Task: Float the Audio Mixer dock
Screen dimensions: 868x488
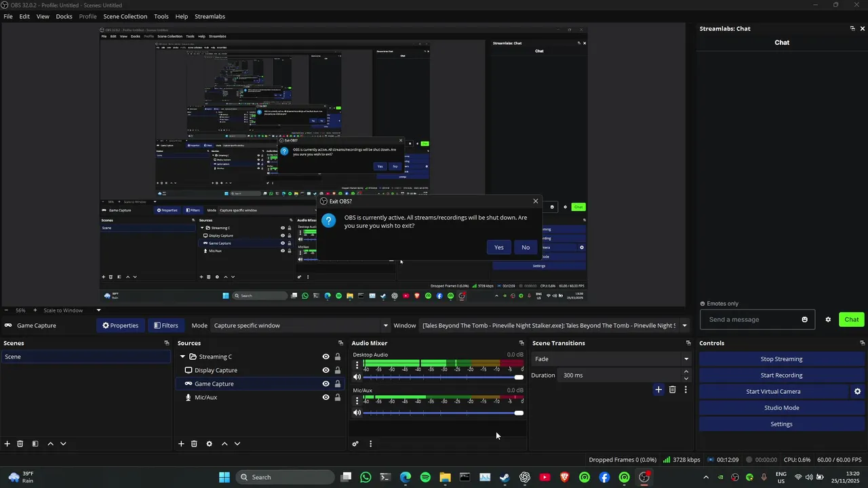Action: 521,343
